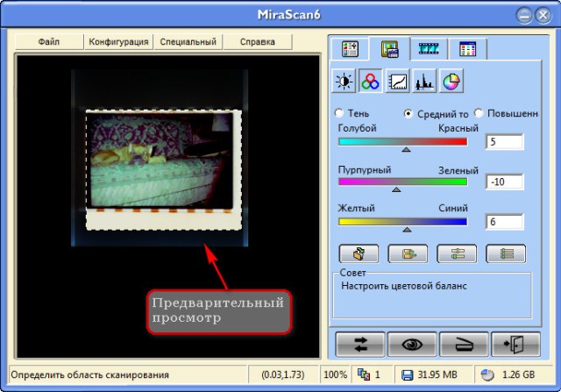561x392 pixels.
Task: Open the Конфигурация menu
Action: (x=118, y=41)
